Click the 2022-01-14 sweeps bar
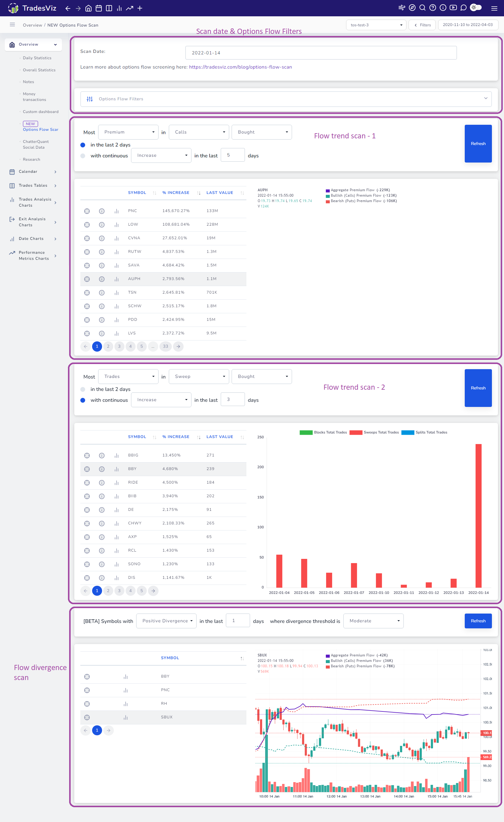The image size is (504, 822). (478, 516)
